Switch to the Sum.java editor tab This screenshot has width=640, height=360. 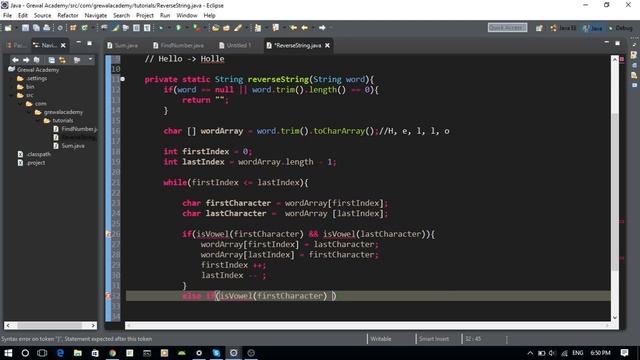coord(123,45)
